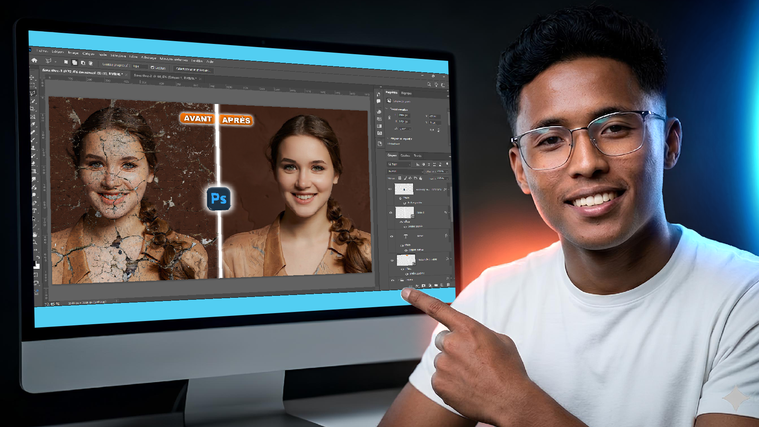Open the Filtre menu
The width and height of the screenshot is (759, 427).
[x=133, y=57]
